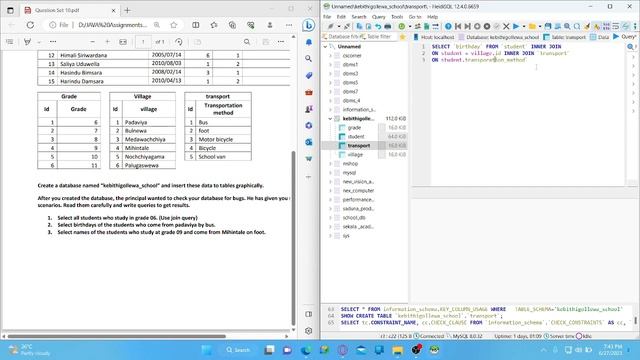The height and width of the screenshot is (360, 640).
Task: Click the Database filter input field
Action: (340, 37)
